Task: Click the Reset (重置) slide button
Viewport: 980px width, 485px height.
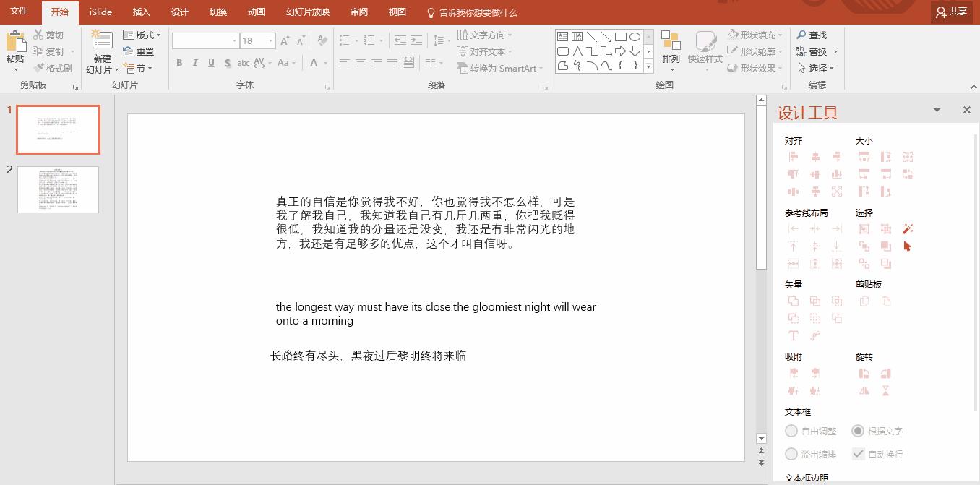Action: [139, 51]
